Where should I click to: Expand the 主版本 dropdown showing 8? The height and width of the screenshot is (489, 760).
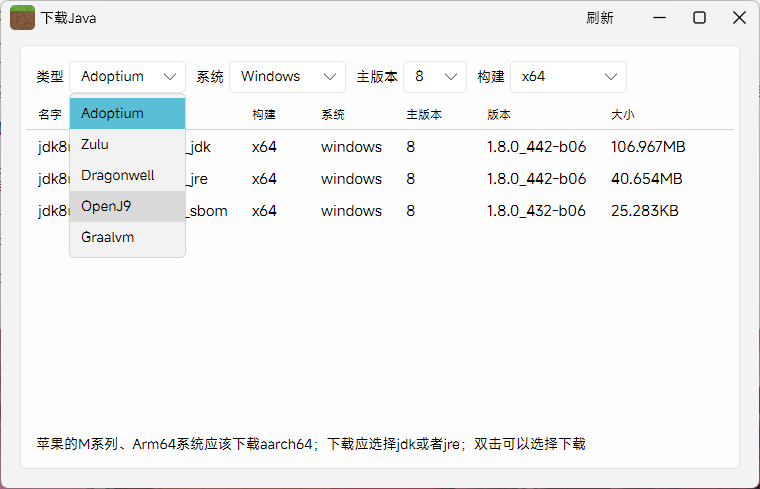pos(435,77)
